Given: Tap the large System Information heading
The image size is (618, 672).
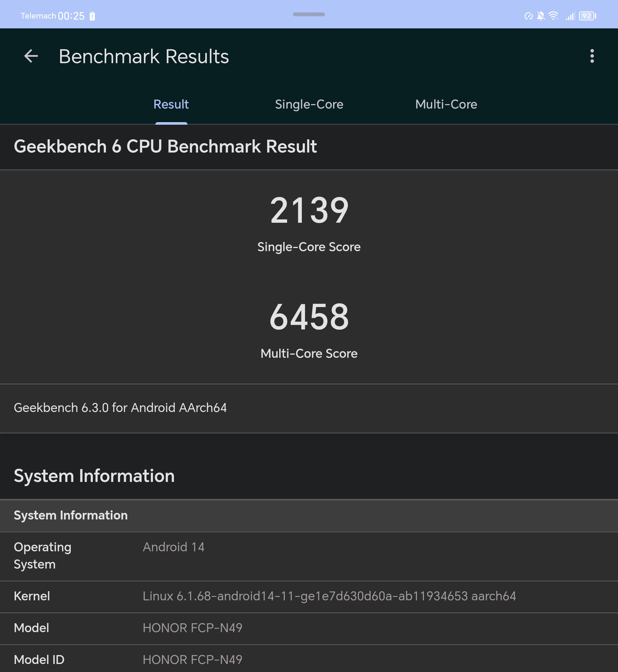Looking at the screenshot, I should 94,476.
